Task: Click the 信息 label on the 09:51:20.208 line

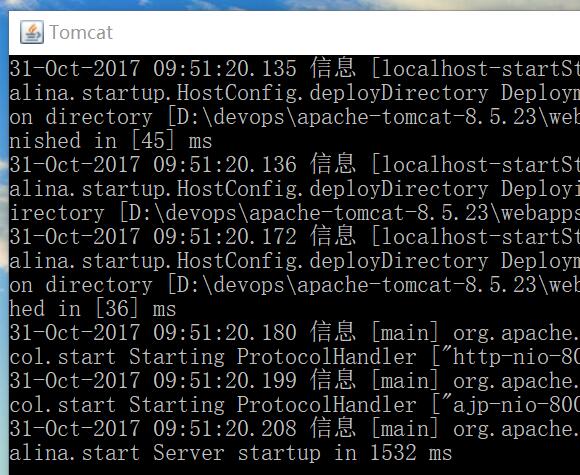Action: [x=333, y=428]
